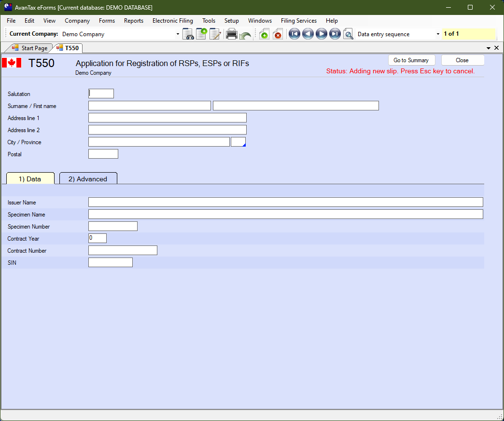The image size is (504, 421).
Task: Open the Electronic Filing menu
Action: point(172,21)
